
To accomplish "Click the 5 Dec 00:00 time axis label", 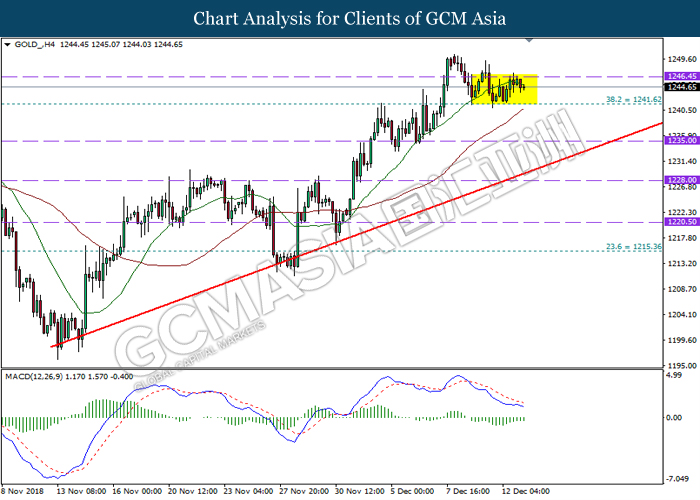I will tap(413, 491).
